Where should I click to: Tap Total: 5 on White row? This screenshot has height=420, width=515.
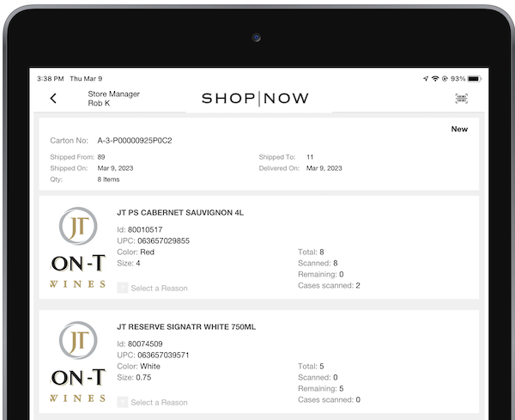(311, 367)
